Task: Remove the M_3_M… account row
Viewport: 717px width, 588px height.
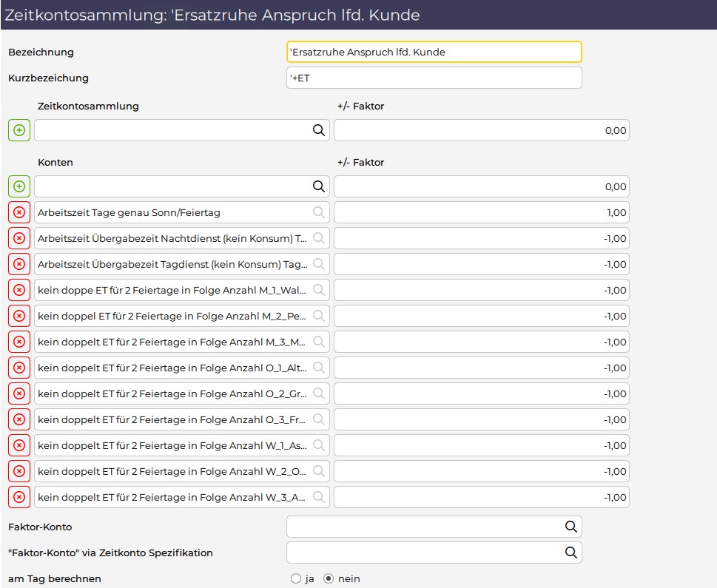Action: coord(19,342)
